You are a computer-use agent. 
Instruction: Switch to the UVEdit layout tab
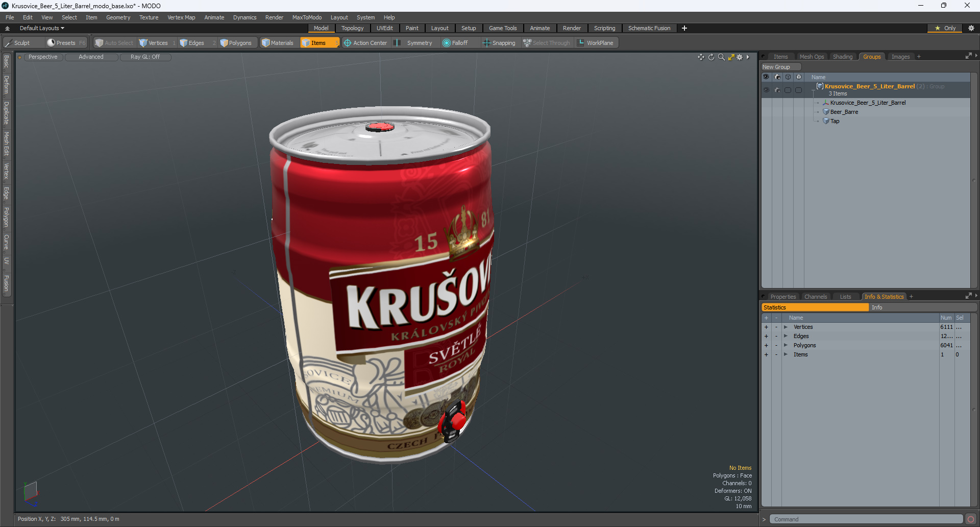(384, 28)
